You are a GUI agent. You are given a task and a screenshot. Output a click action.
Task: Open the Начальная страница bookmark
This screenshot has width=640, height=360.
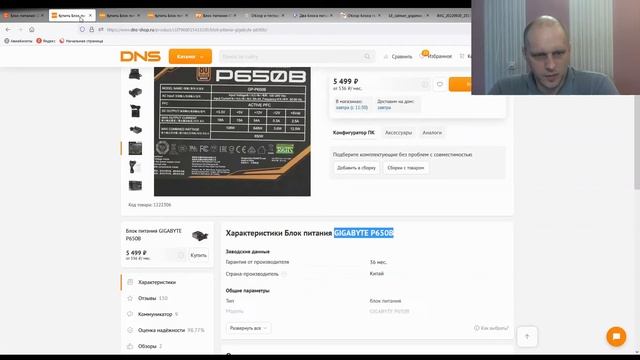(x=81, y=41)
